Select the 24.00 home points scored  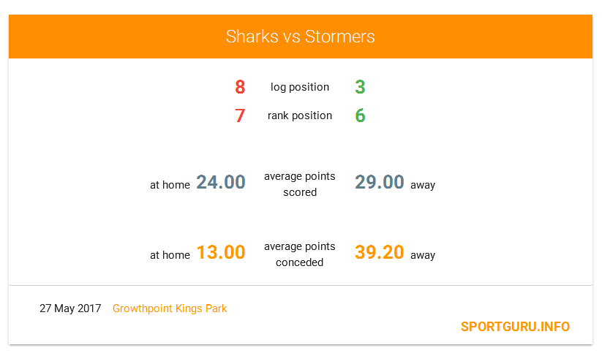tap(221, 182)
